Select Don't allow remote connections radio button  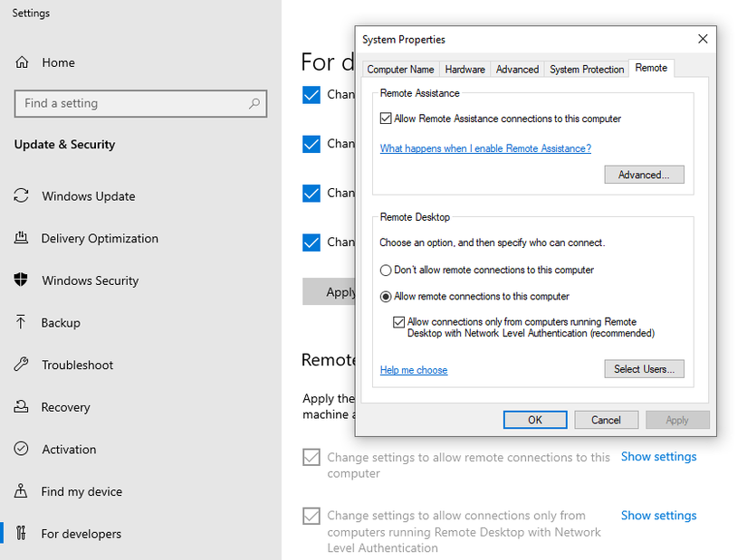click(386, 271)
